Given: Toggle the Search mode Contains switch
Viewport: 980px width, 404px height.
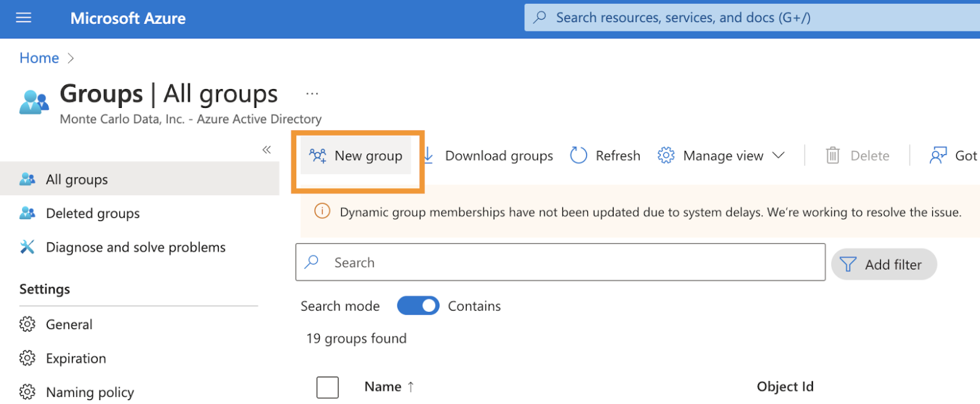Looking at the screenshot, I should click(x=418, y=306).
